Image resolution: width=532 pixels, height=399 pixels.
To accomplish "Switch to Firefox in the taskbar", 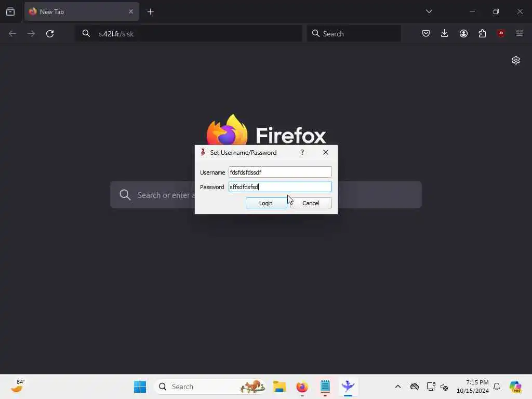I will tap(302, 387).
